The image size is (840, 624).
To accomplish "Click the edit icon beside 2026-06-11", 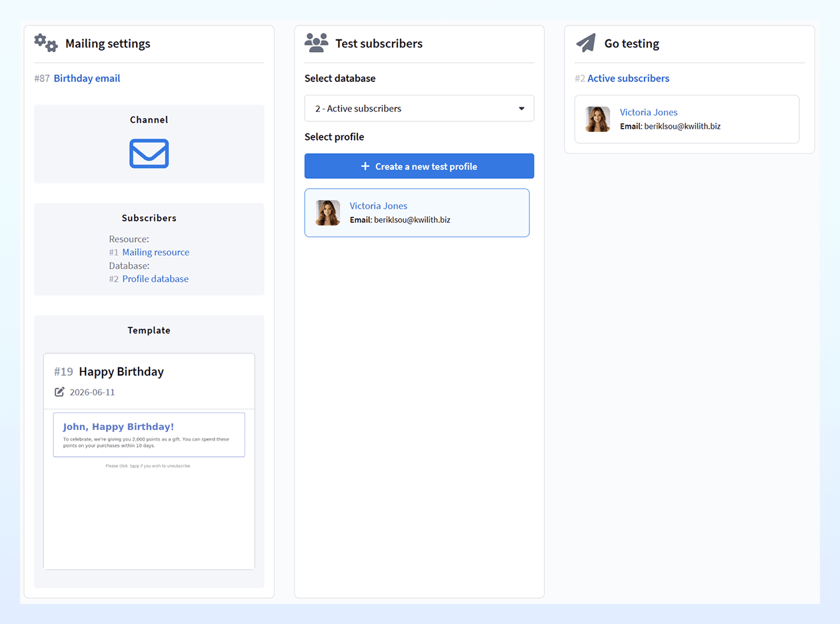I will tap(59, 392).
